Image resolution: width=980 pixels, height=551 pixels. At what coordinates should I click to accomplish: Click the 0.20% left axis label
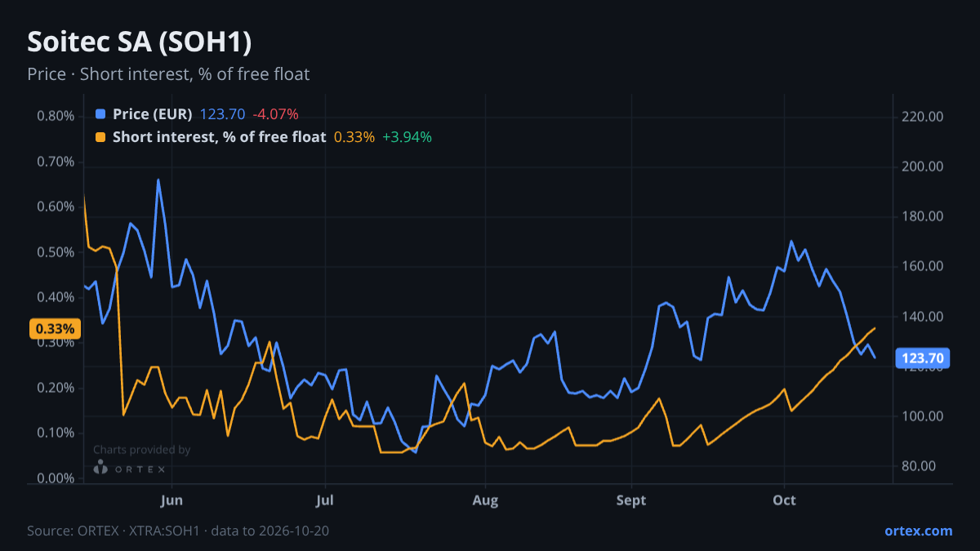point(56,388)
